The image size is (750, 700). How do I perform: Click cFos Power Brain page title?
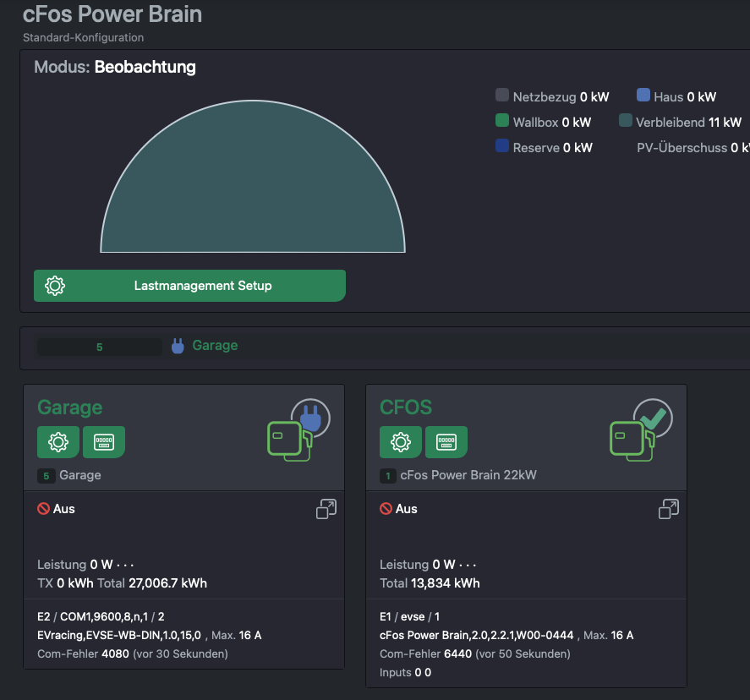tap(112, 14)
